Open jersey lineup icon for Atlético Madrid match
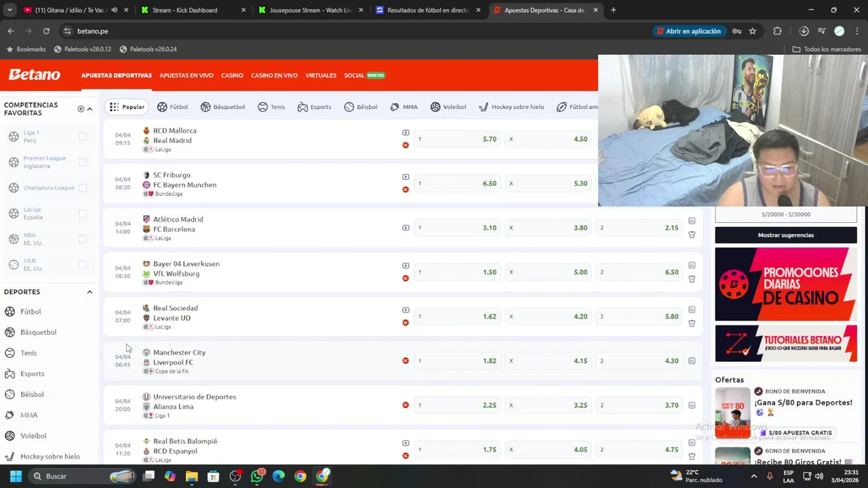868x488 pixels. tap(692, 235)
